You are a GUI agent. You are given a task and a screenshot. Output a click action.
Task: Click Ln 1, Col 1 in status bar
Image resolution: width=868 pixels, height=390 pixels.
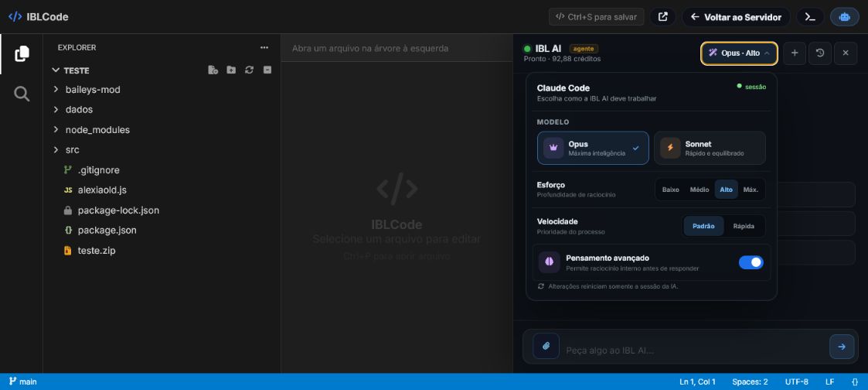pos(697,381)
